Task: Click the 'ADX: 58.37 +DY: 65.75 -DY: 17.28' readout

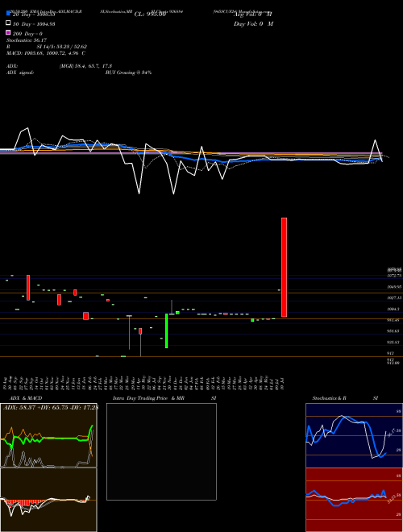Action: 51,408
